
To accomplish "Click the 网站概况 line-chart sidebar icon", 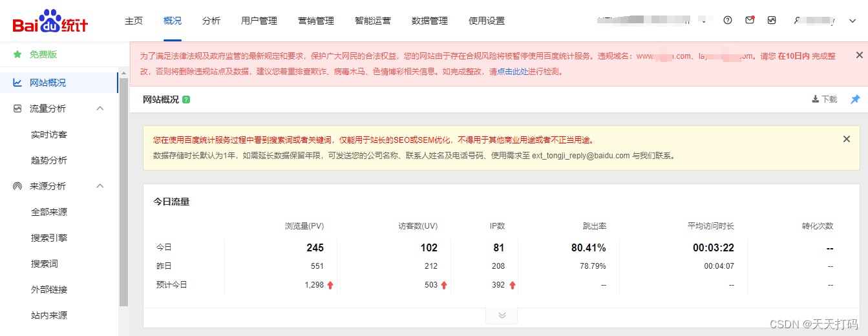I will click(x=17, y=83).
